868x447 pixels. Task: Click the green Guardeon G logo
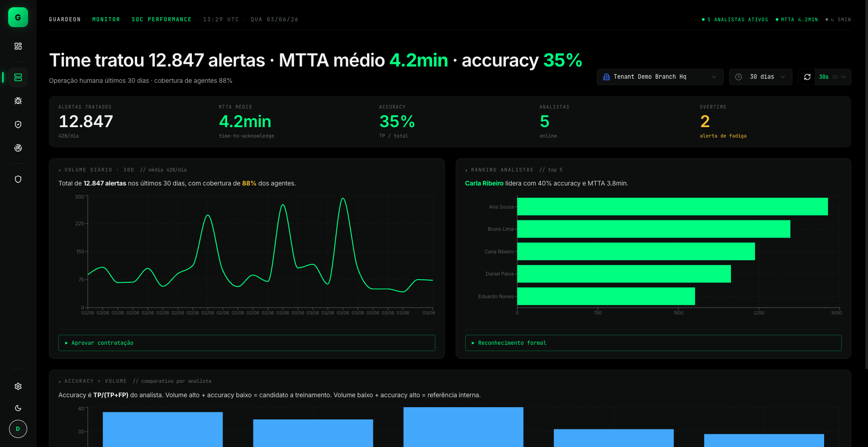click(x=18, y=17)
